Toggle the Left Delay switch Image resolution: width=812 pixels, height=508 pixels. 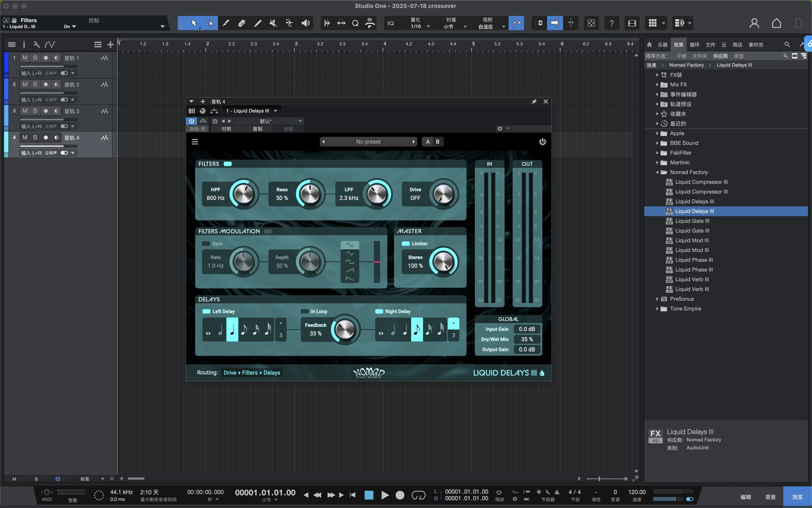(x=206, y=311)
